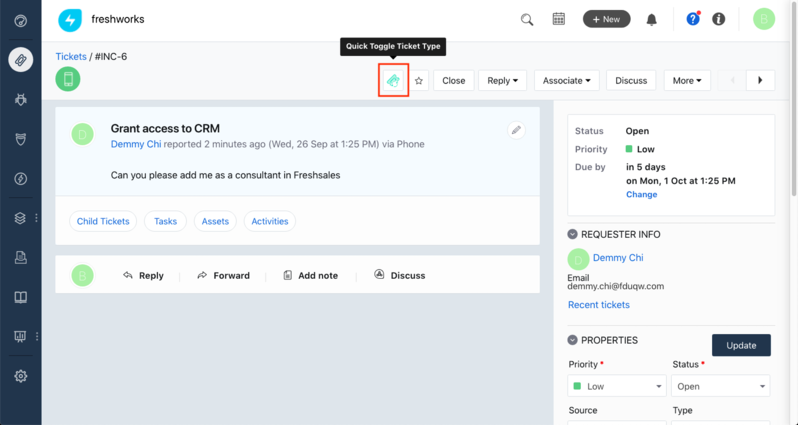798x425 pixels.
Task: Switch to the Child Tickets tab
Action: click(x=103, y=221)
